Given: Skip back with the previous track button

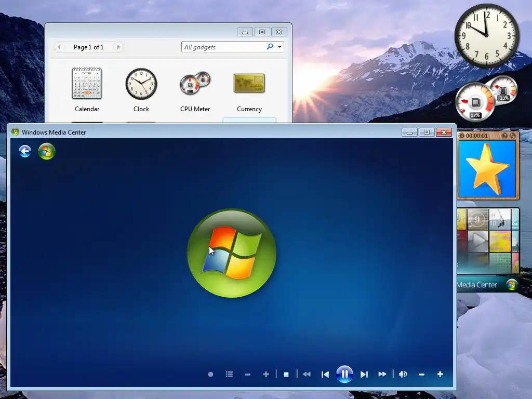Looking at the screenshot, I should 325,374.
